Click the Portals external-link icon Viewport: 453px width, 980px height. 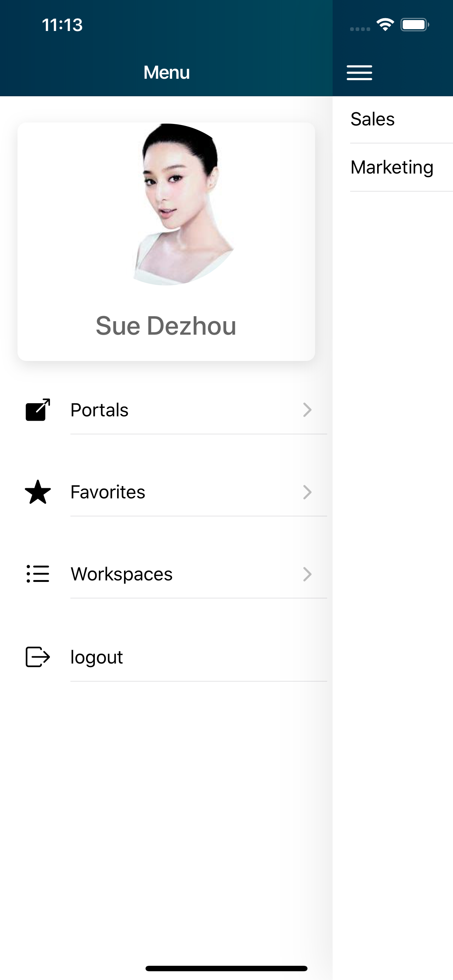coord(38,410)
